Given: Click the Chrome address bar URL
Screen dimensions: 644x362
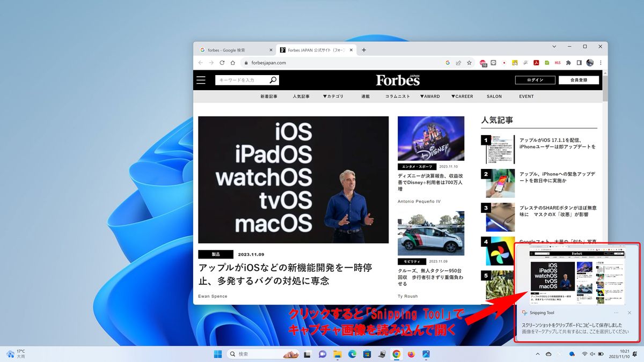Looking at the screenshot, I should [269, 63].
